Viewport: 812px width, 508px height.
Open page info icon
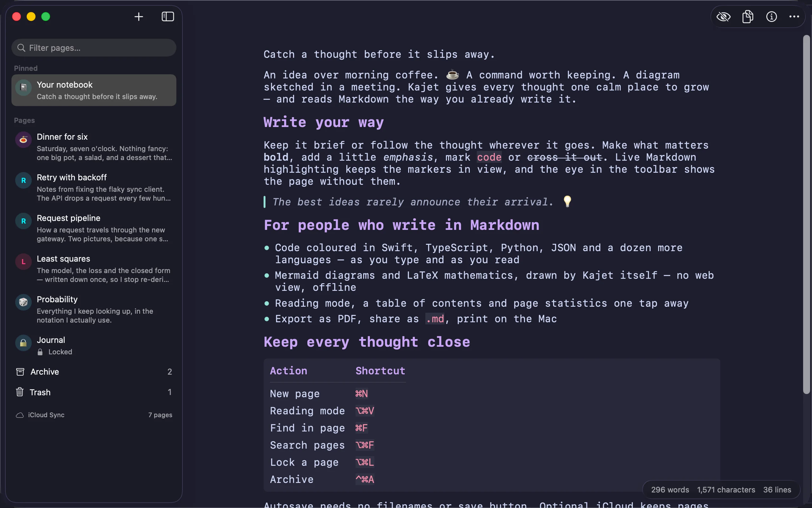pyautogui.click(x=771, y=17)
